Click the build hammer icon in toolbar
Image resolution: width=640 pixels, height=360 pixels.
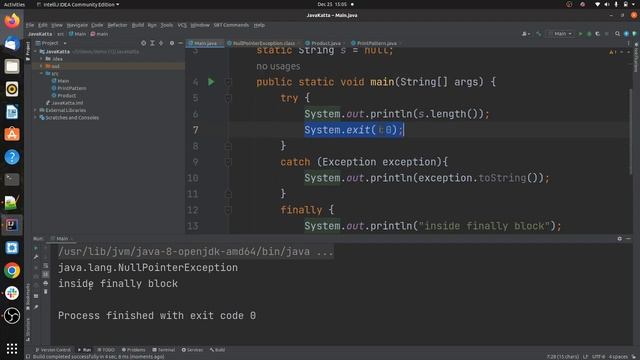539,34
